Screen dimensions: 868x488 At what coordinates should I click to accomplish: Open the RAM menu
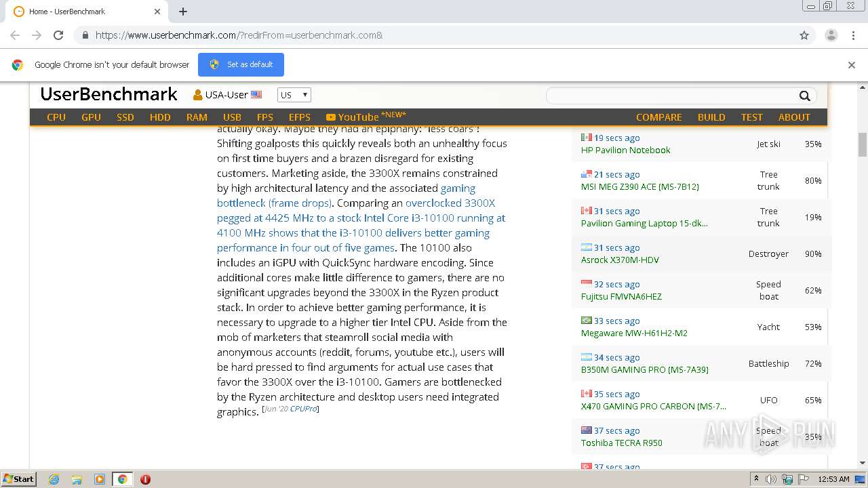point(197,117)
